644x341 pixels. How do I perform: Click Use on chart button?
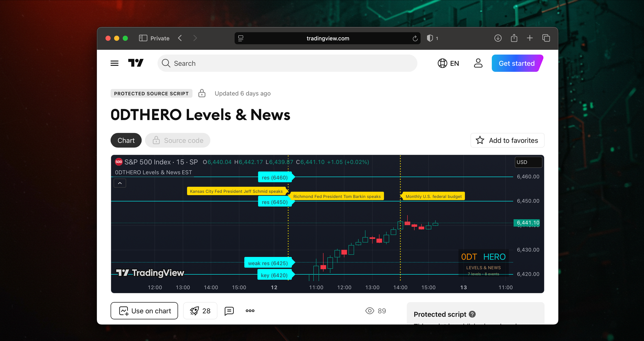[144, 311]
